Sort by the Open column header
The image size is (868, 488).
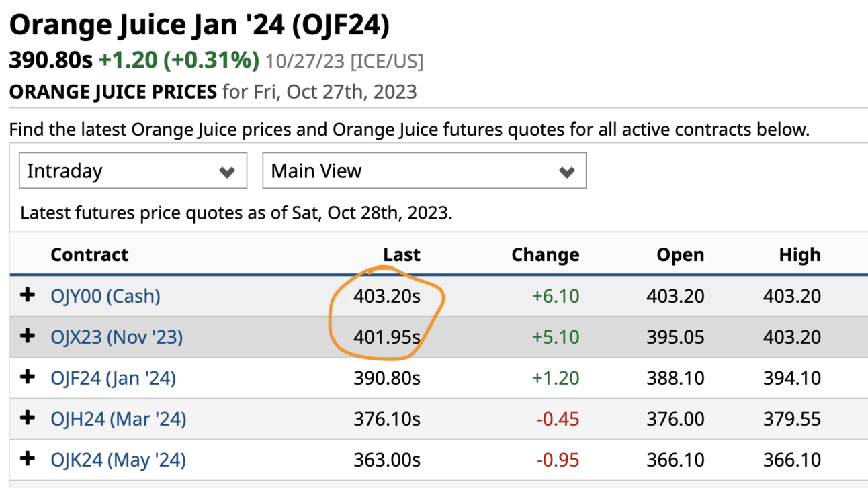[x=681, y=255]
